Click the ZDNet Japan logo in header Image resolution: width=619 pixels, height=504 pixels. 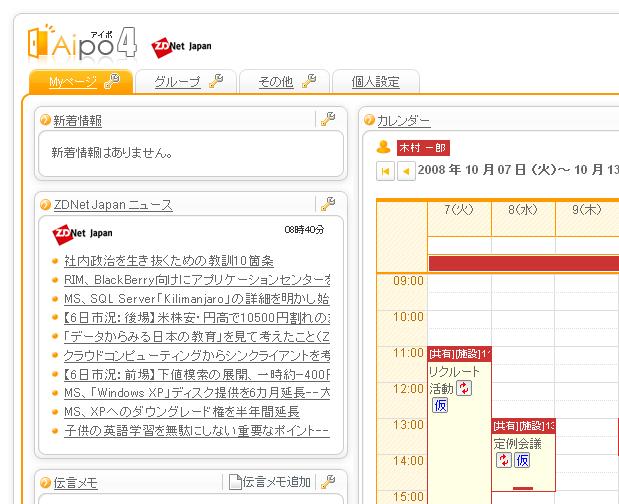(181, 47)
